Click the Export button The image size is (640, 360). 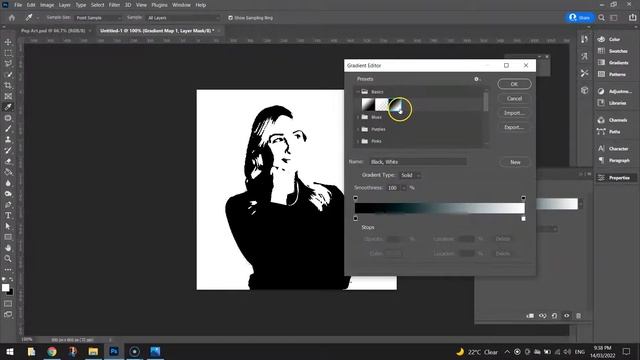click(514, 127)
